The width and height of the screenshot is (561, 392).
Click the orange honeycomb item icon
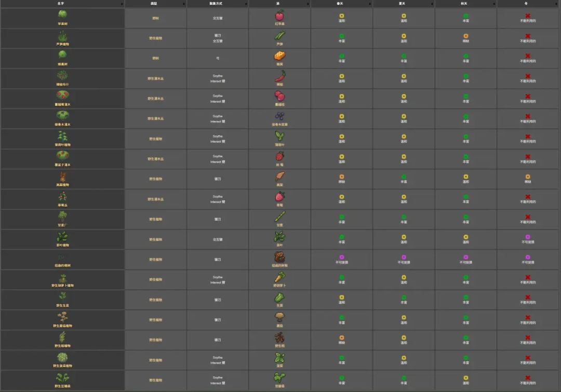[x=279, y=56]
